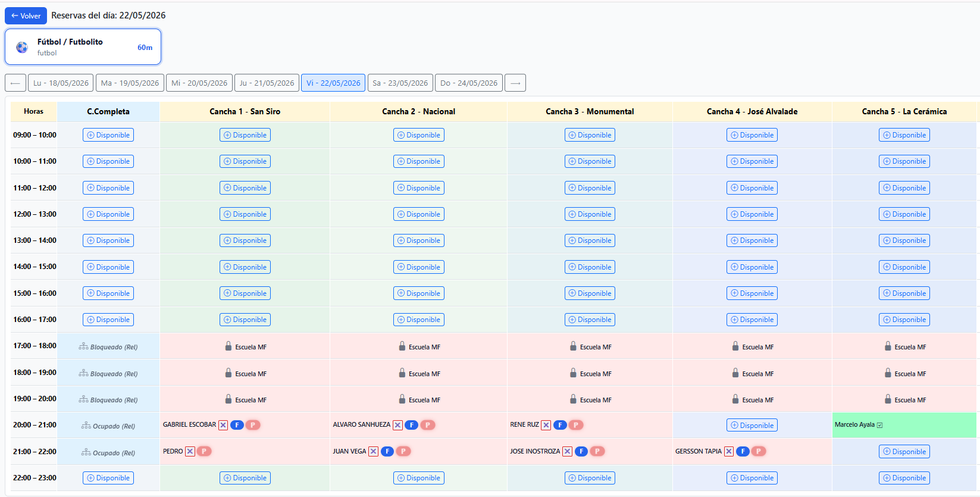Click lock icon for Cancha 1 17:00 slot
The image size is (980, 497).
click(x=228, y=346)
